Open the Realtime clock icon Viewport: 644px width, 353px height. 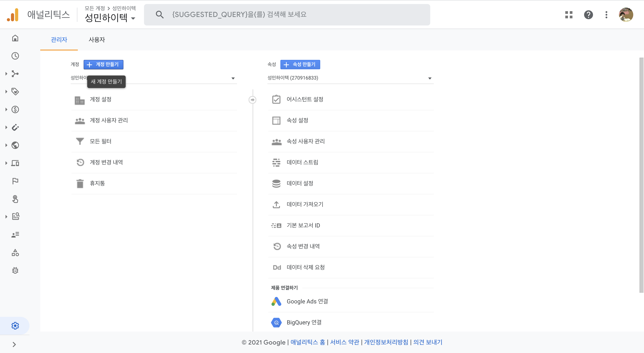(x=15, y=56)
